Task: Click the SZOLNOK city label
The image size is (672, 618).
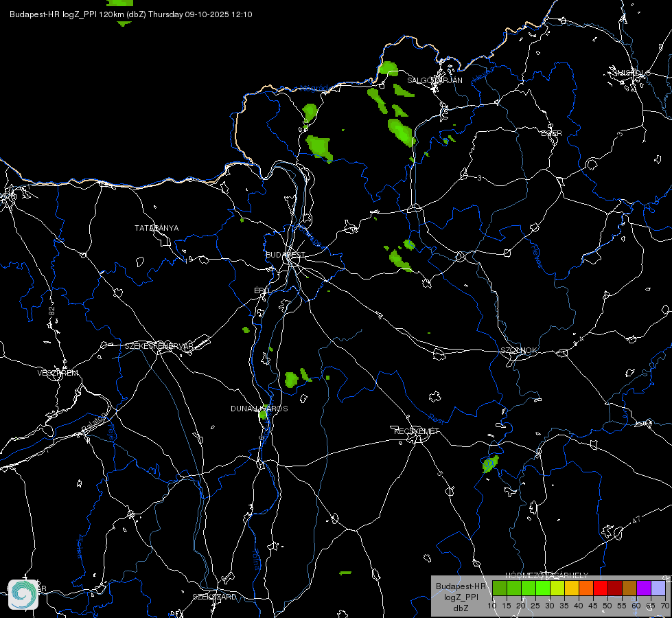Action: tap(518, 350)
